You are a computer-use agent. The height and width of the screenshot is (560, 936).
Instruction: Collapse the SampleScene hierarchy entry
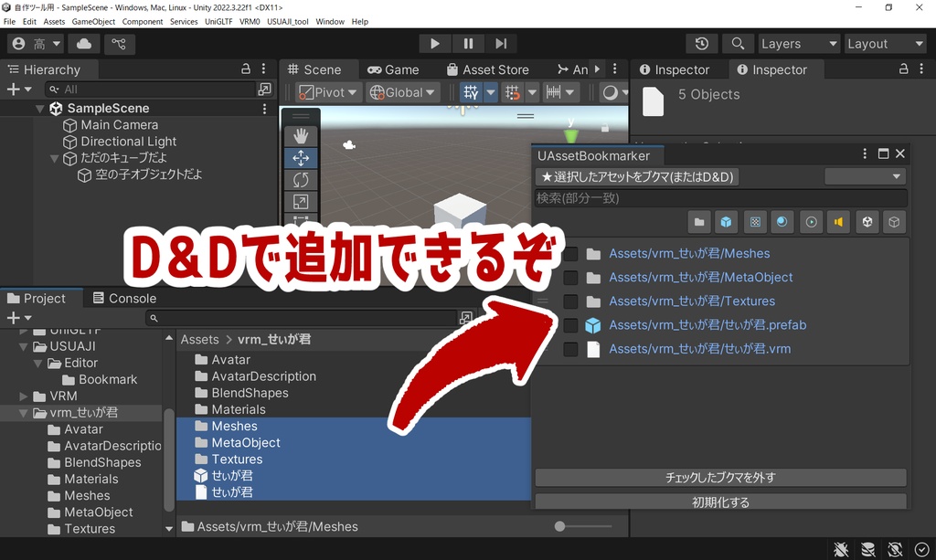[38, 108]
